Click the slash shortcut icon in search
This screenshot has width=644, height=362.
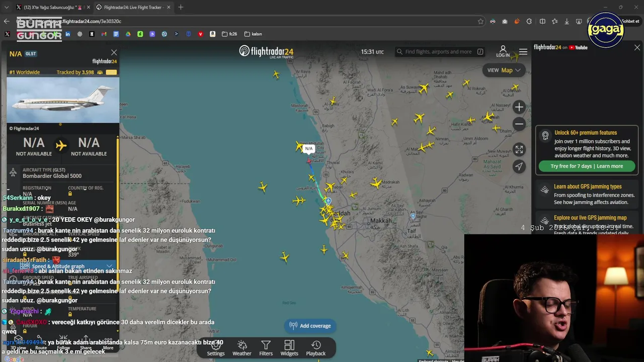click(x=480, y=52)
